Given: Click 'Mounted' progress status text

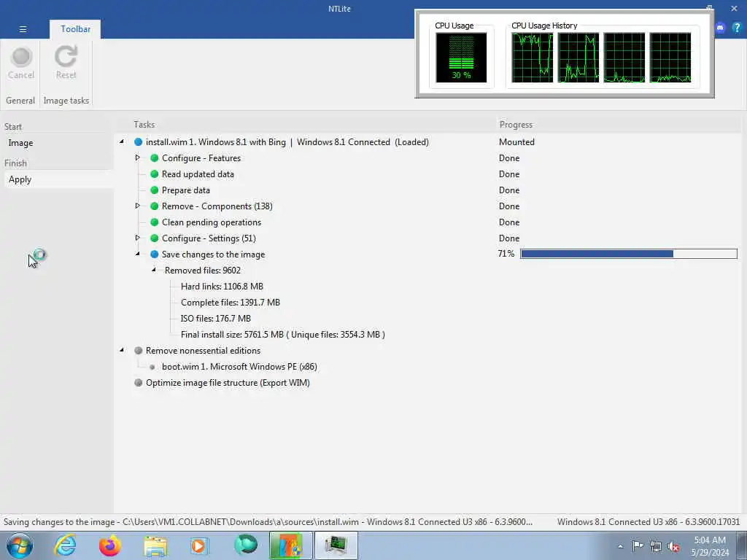Looking at the screenshot, I should [516, 142].
